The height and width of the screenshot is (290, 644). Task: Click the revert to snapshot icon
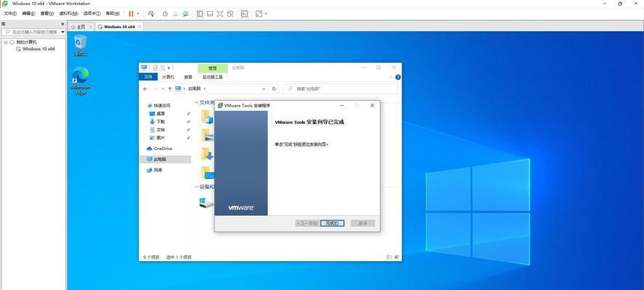pos(175,14)
